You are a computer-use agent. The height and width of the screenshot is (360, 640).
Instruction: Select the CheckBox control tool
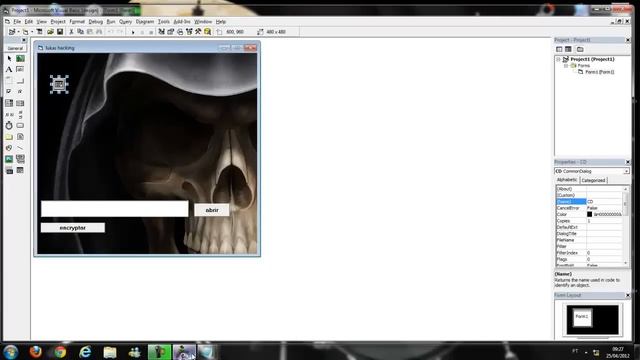click(x=9, y=92)
